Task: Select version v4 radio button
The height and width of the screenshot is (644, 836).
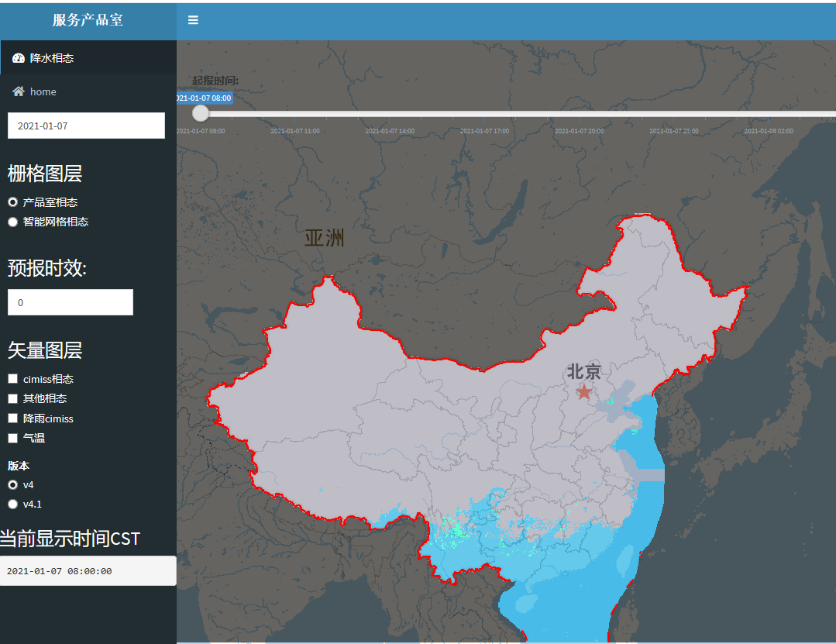Action: tap(13, 484)
